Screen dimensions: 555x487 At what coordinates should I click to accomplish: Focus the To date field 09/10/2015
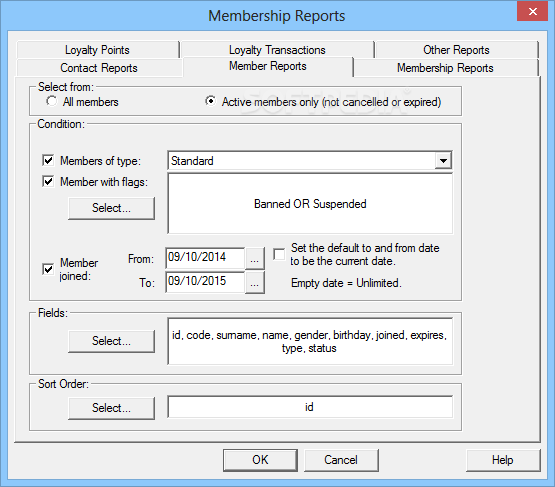click(205, 282)
